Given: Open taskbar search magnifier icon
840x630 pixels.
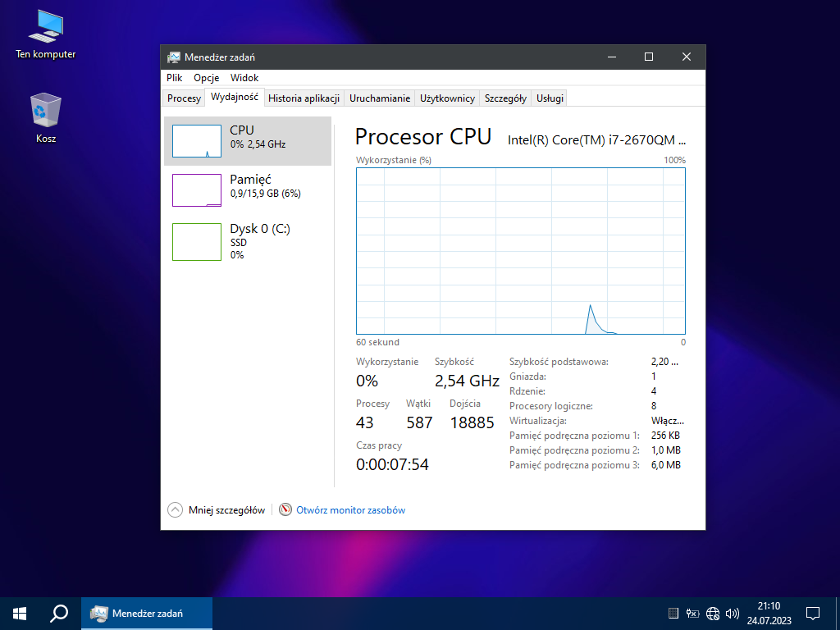Looking at the screenshot, I should coord(59,613).
